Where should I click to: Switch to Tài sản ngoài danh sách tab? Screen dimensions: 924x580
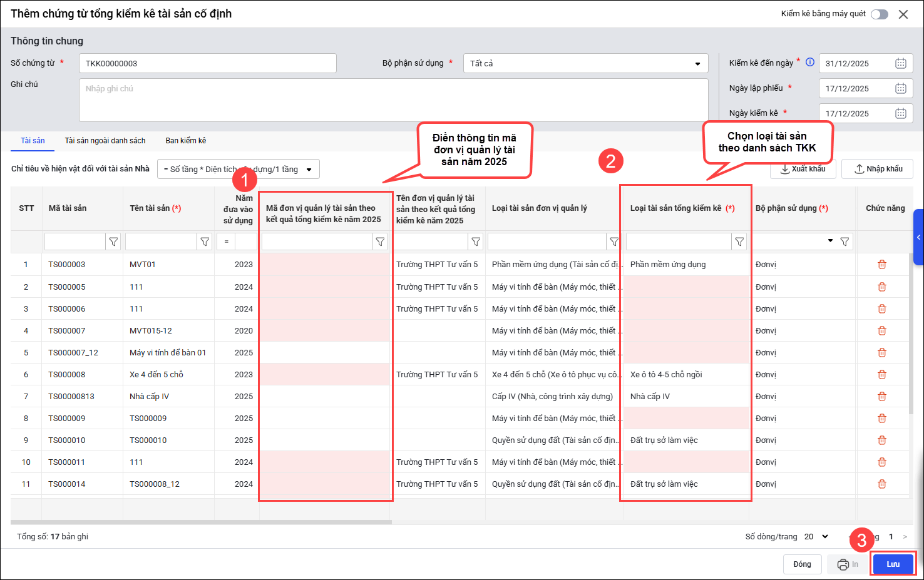[x=105, y=141]
